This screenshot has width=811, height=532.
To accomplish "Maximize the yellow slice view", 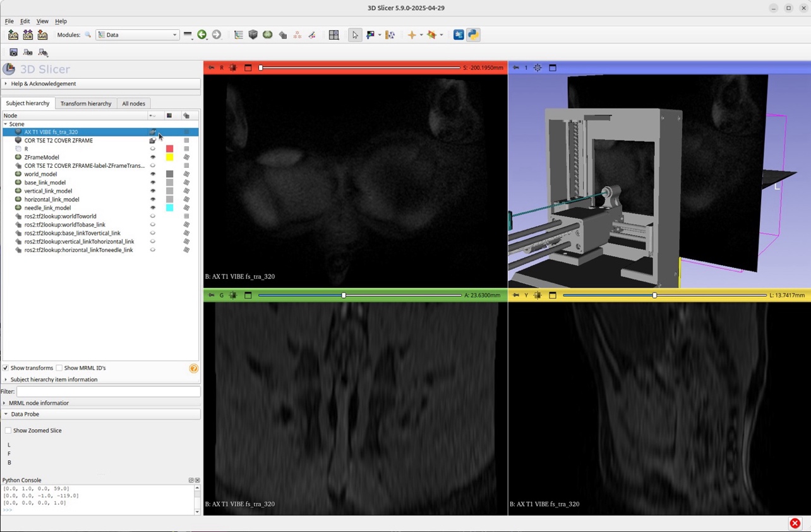I will pyautogui.click(x=553, y=295).
